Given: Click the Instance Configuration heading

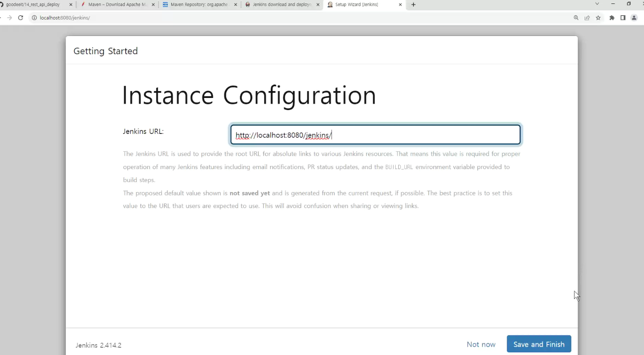Looking at the screenshot, I should pos(249,96).
